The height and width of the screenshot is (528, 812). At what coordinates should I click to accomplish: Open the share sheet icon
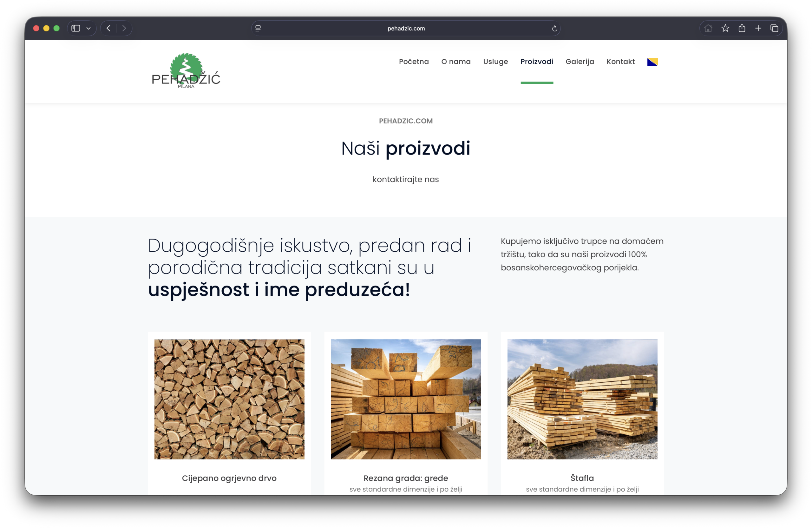tap(742, 28)
